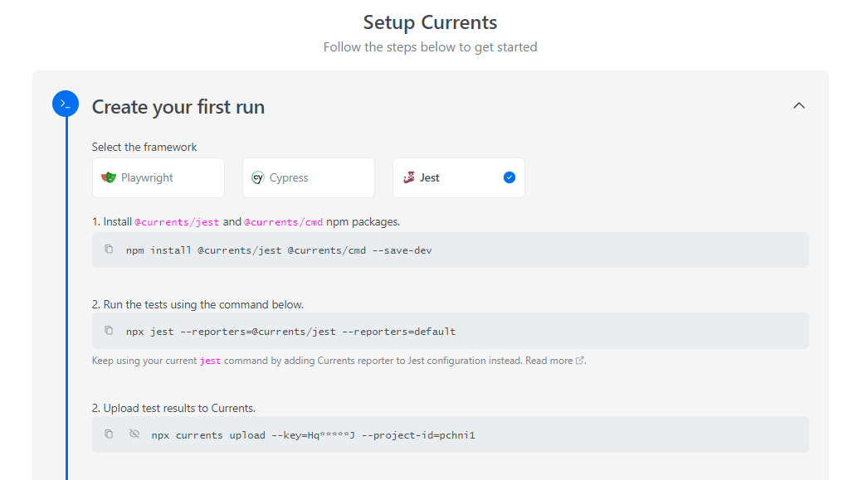Click the pink jest keyword in the hint
Screen dimensions: 868x480
pos(210,361)
